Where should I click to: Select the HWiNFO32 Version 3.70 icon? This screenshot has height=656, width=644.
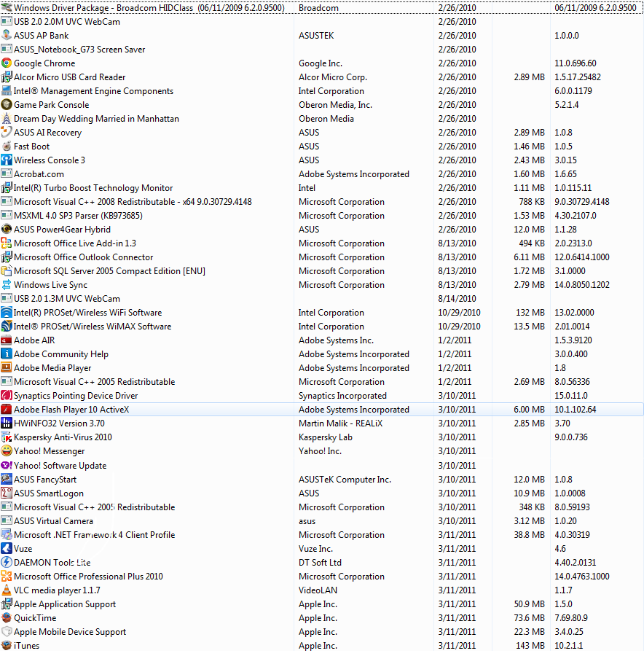click(x=7, y=423)
